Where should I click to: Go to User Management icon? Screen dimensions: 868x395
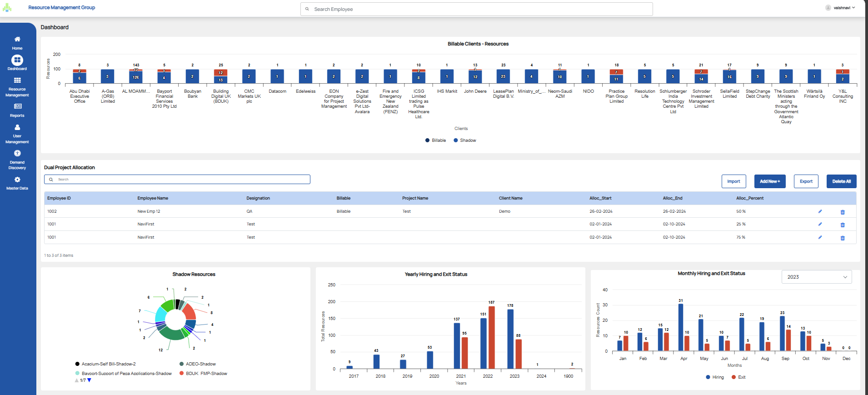[17, 128]
